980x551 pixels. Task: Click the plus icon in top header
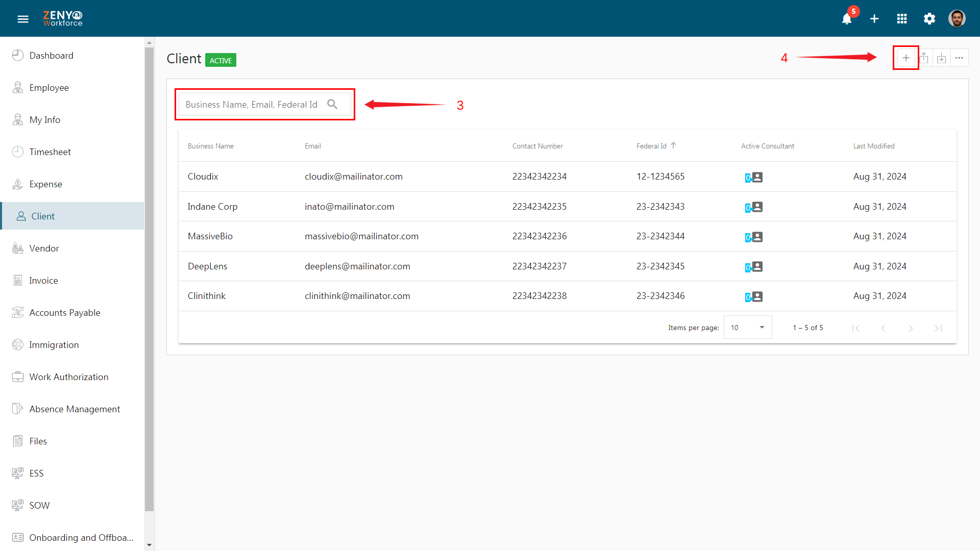pyautogui.click(x=874, y=19)
